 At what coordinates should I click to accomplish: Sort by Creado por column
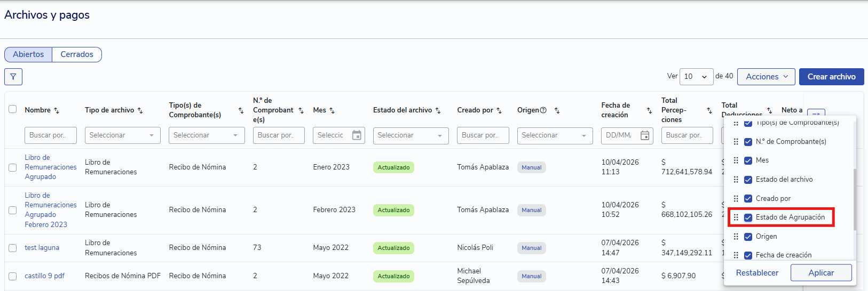tap(499, 110)
